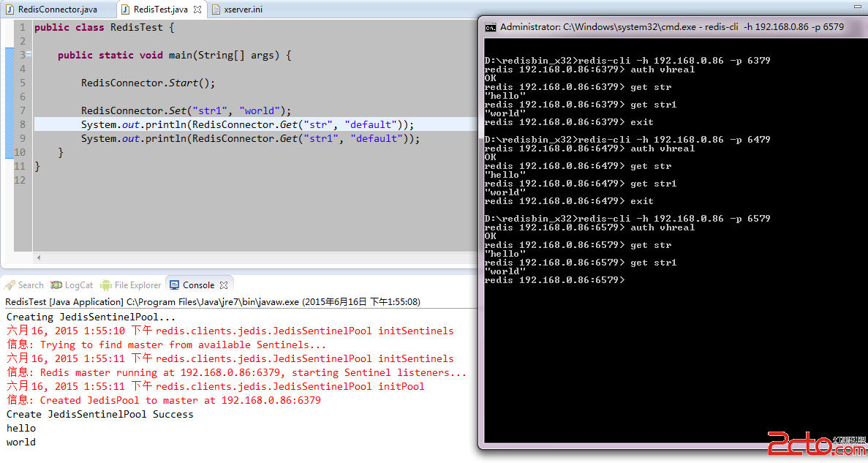Click the 6579 'get str1' line in cmd
868x463 pixels.
(581, 263)
